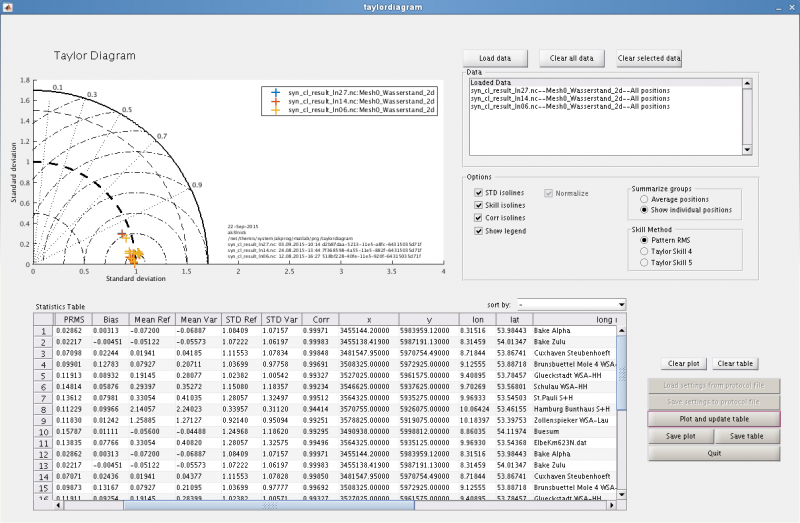Click Clear all data button
The height and width of the screenshot is (523, 800).
point(571,58)
